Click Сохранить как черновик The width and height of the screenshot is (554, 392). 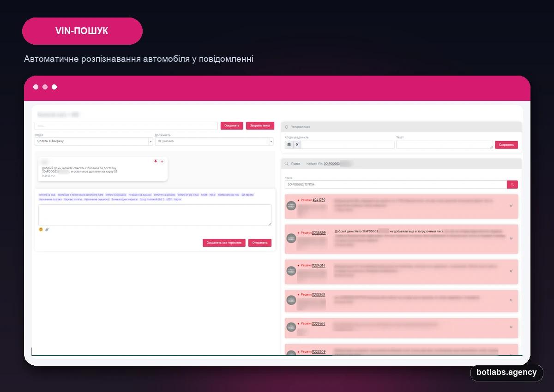coord(224,243)
